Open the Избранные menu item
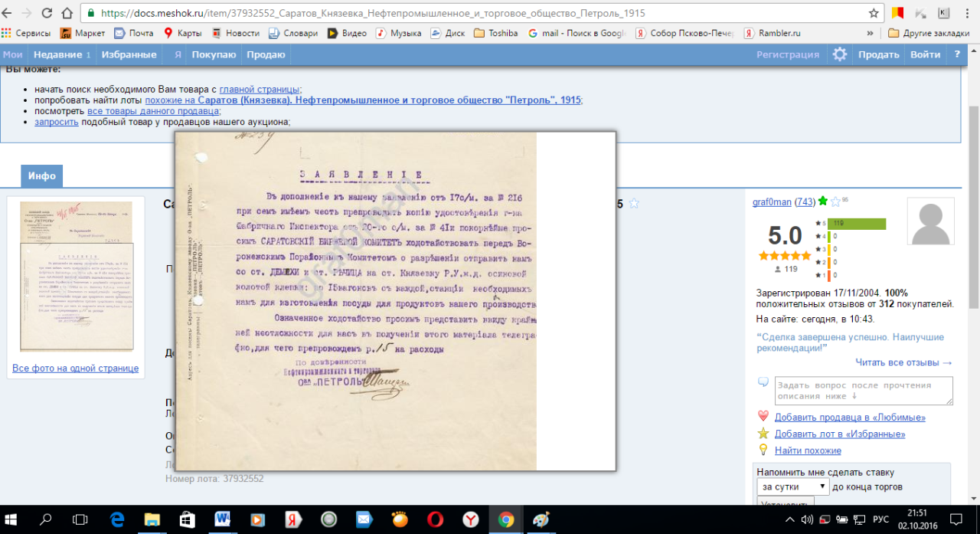Image resolution: width=980 pixels, height=534 pixels. tap(131, 54)
